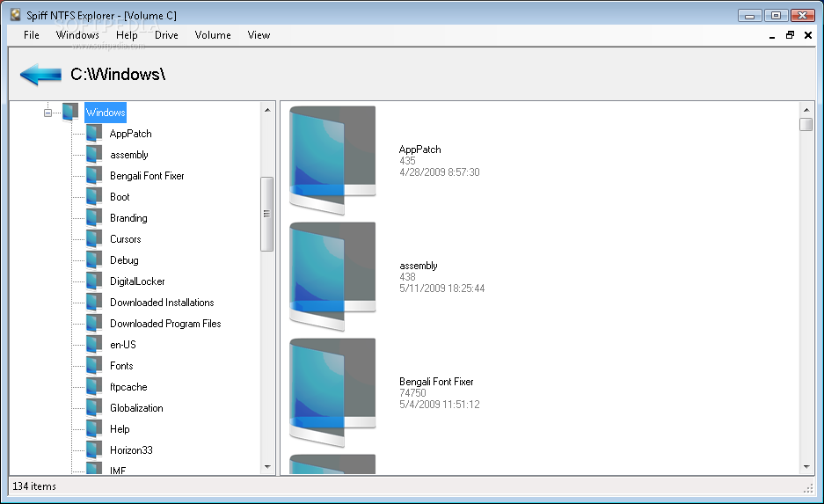
Task: Select Debug in the folder tree
Action: [x=124, y=259]
